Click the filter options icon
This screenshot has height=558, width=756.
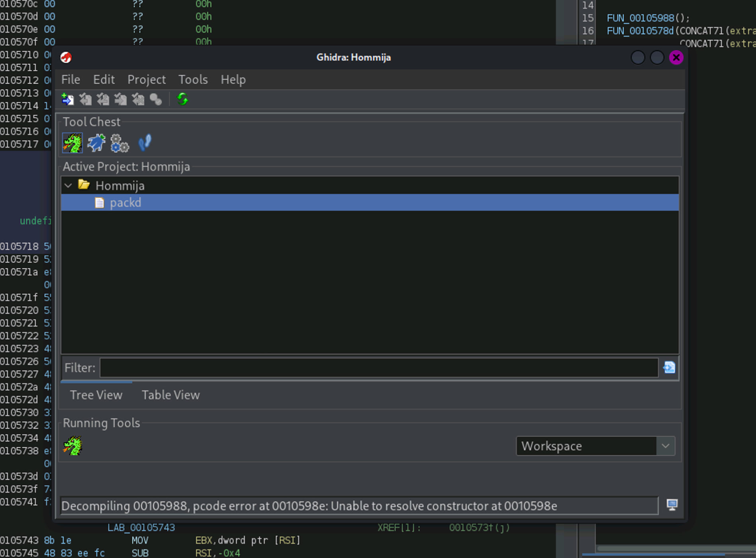(x=669, y=367)
